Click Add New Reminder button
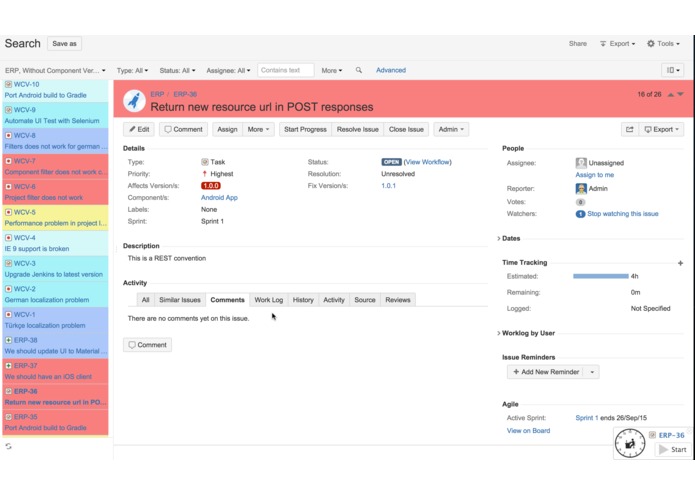The height and width of the screenshot is (494, 695). [x=547, y=372]
